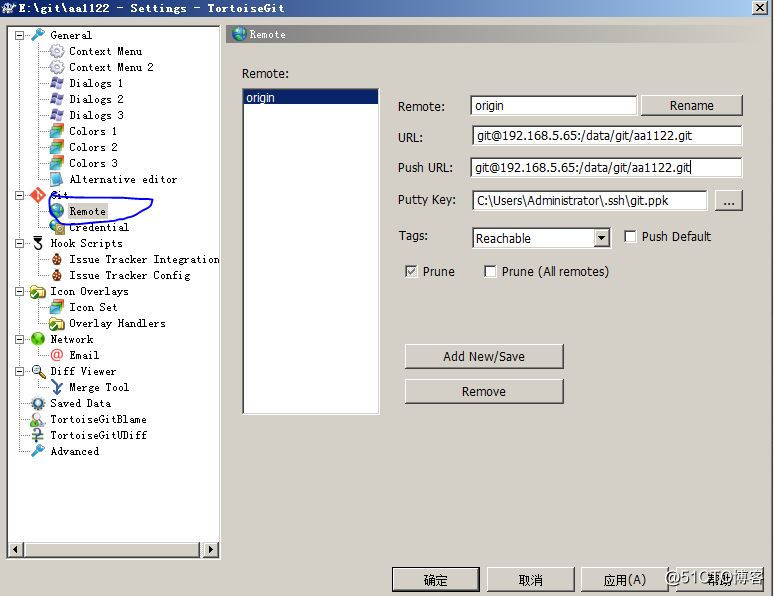Check Prune (All remotes) option
Image resolution: width=774 pixels, height=596 pixels.
point(490,271)
